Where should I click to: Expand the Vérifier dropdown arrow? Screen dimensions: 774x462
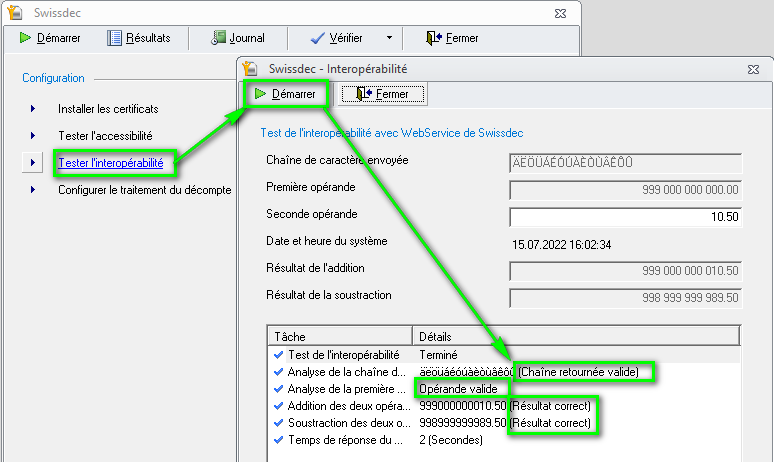pyautogui.click(x=389, y=38)
